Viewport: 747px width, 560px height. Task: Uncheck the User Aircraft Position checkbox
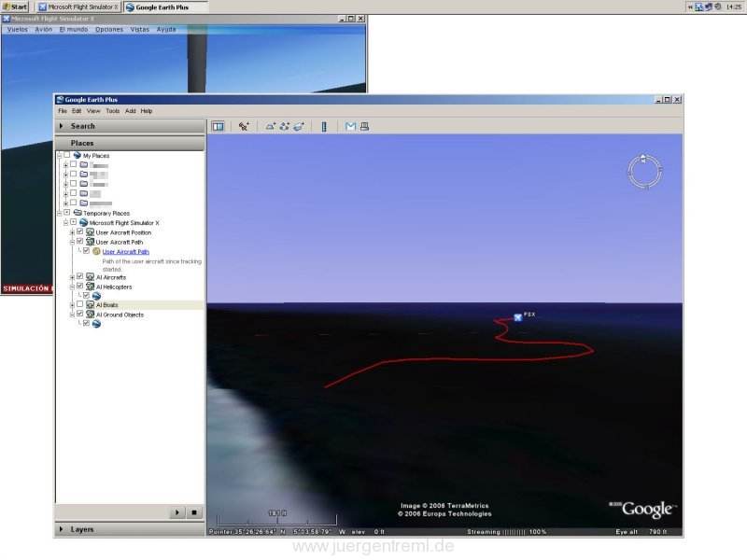(80, 231)
